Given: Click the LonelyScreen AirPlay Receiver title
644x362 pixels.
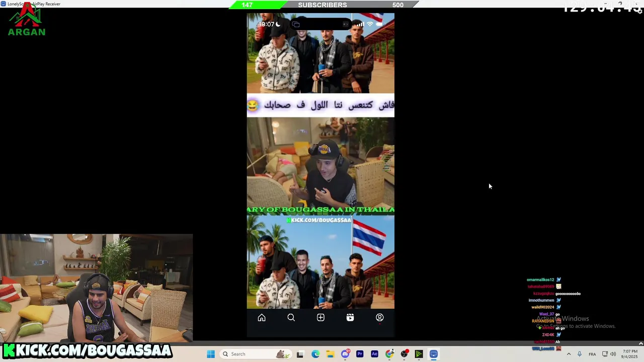Looking at the screenshot, I should pyautogui.click(x=34, y=4).
